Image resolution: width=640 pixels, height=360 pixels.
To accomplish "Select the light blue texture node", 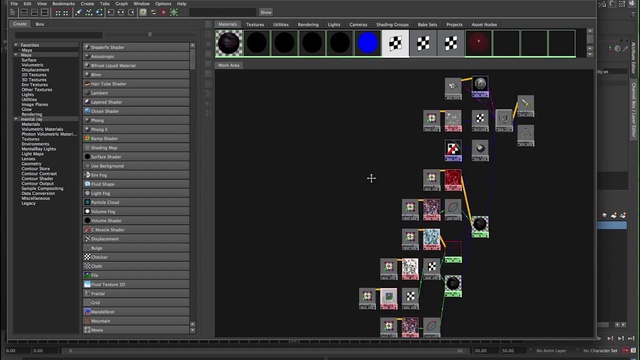I will pyautogui.click(x=431, y=239).
